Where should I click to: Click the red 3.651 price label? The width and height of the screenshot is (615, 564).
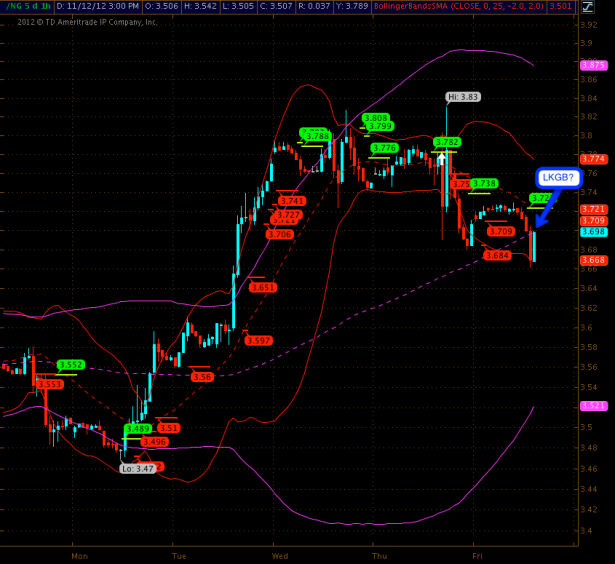click(x=263, y=287)
